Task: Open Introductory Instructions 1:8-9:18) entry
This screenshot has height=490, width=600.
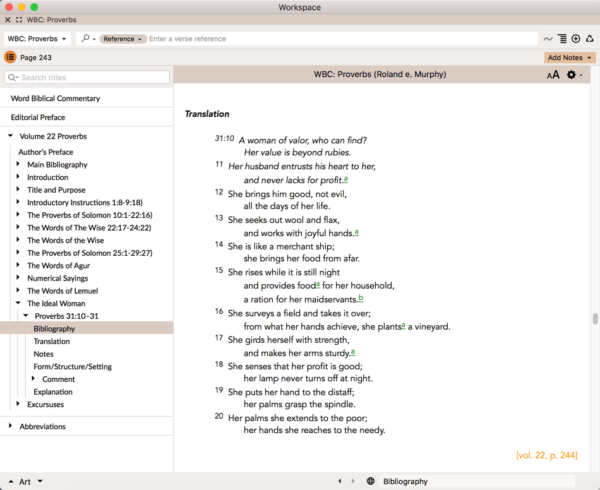Action: 85,202
